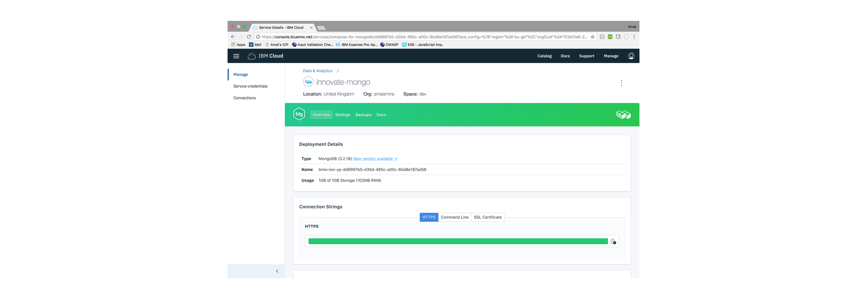
Task: Select Manage in the left sidebar
Action: 241,74
